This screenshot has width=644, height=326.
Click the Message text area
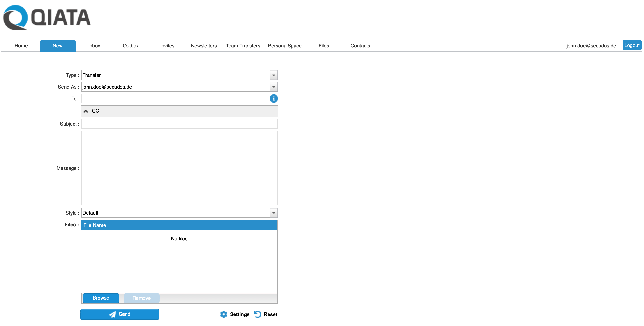point(179,168)
